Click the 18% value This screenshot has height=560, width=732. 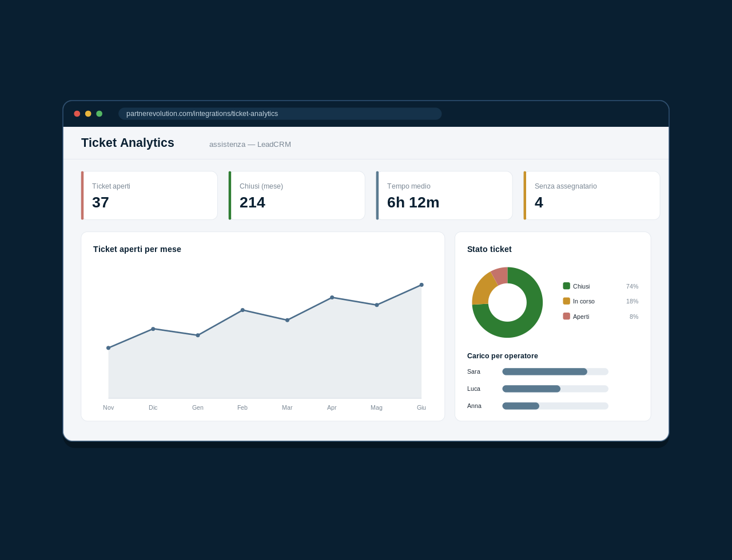[632, 301]
